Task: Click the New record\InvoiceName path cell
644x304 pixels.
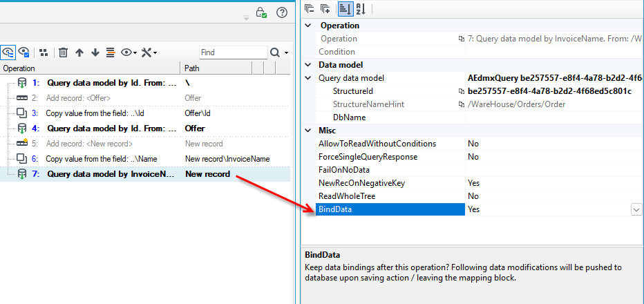Action: [x=227, y=159]
